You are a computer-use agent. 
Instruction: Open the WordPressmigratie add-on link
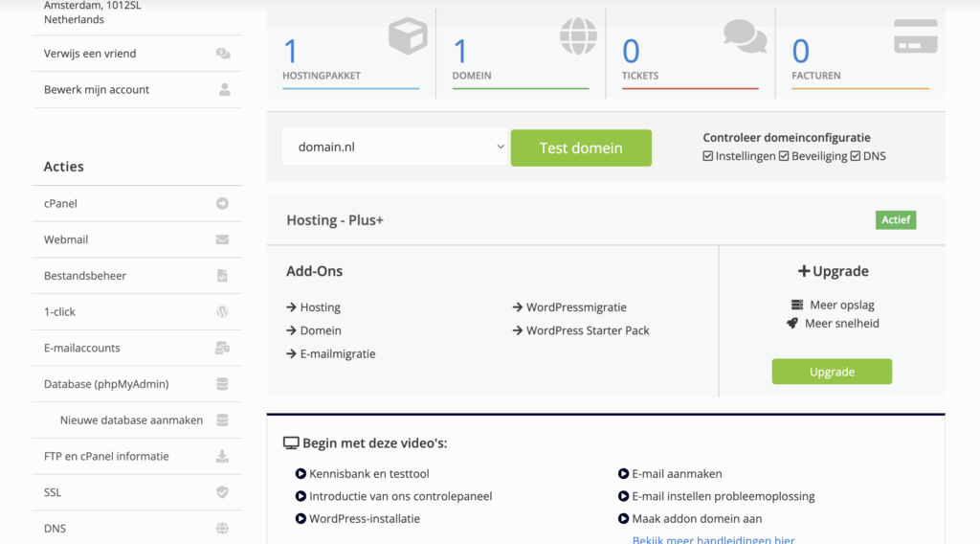(x=576, y=307)
